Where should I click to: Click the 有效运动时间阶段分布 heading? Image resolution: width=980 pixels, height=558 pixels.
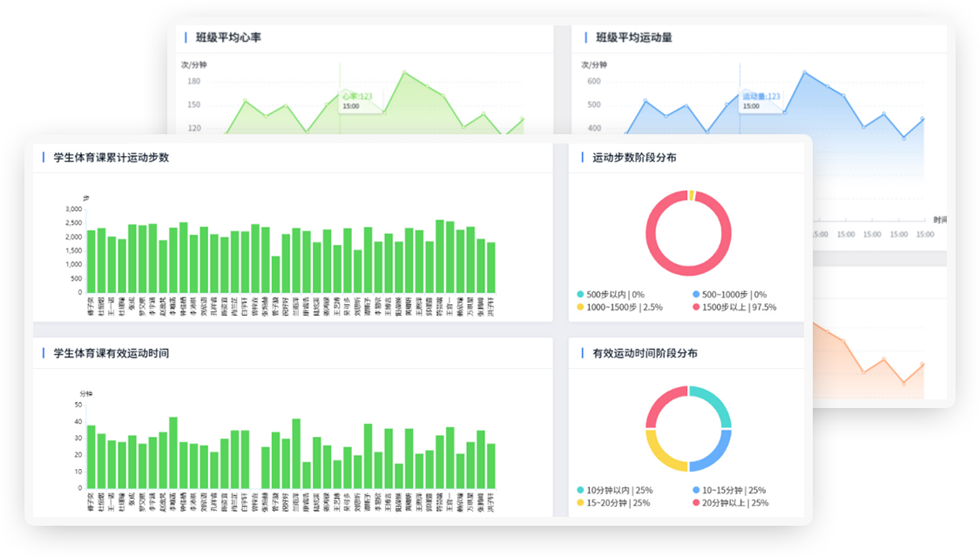pos(645,353)
